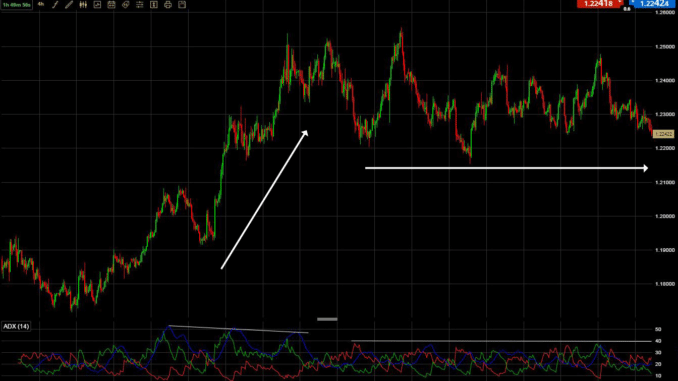Screen dimensions: 678x381
Task: Click the vertical split layout icon
Action: (x=154, y=5)
